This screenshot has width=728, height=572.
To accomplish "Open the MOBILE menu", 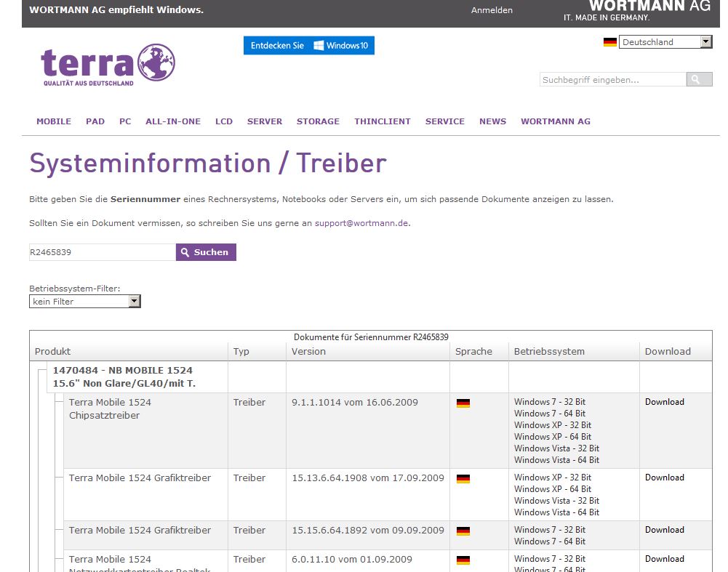I will [x=54, y=121].
